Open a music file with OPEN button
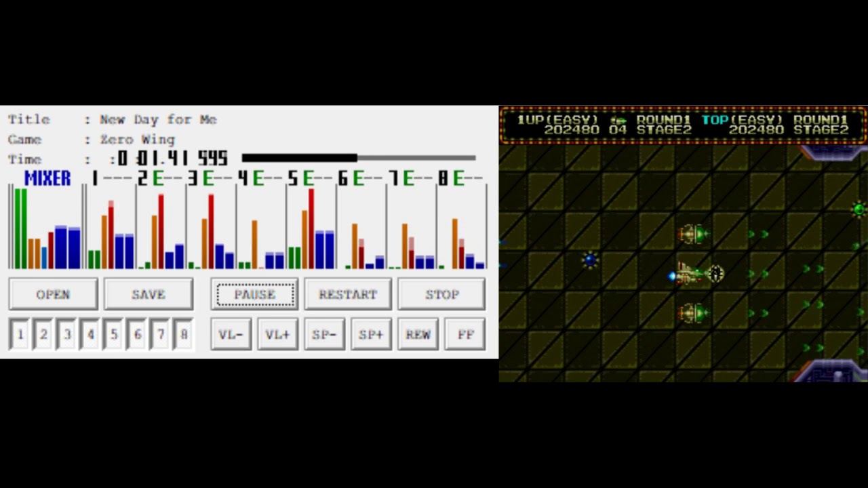Image resolution: width=868 pixels, height=488 pixels. (x=53, y=294)
